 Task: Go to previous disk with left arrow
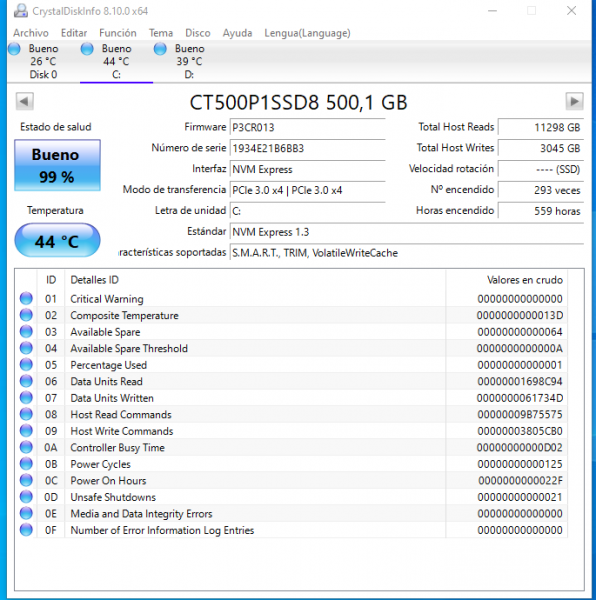(x=25, y=102)
